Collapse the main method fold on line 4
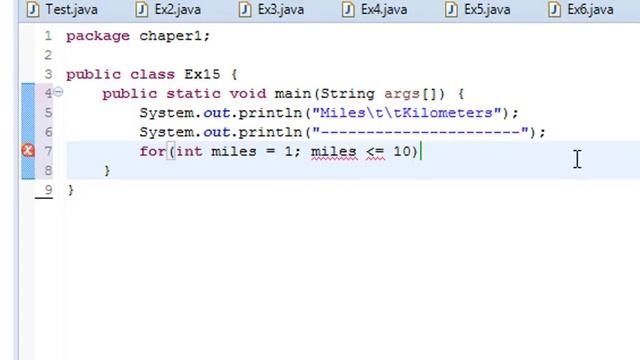Image resolution: width=640 pixels, height=360 pixels. coord(58,92)
